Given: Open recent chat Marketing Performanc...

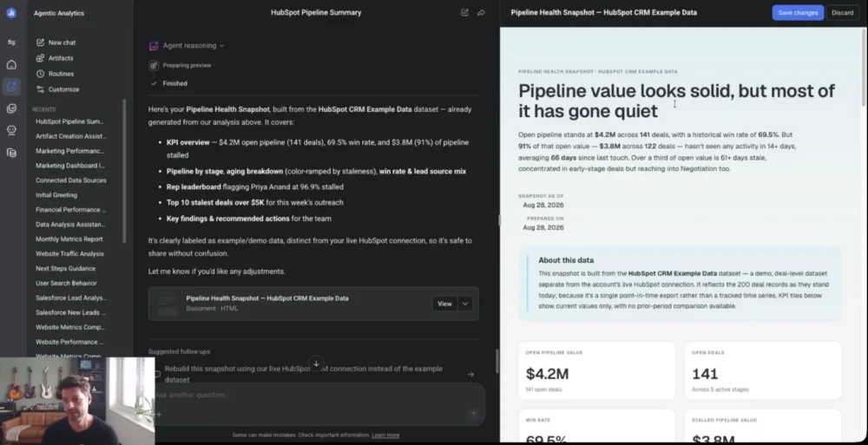Looking at the screenshot, I should [69, 151].
